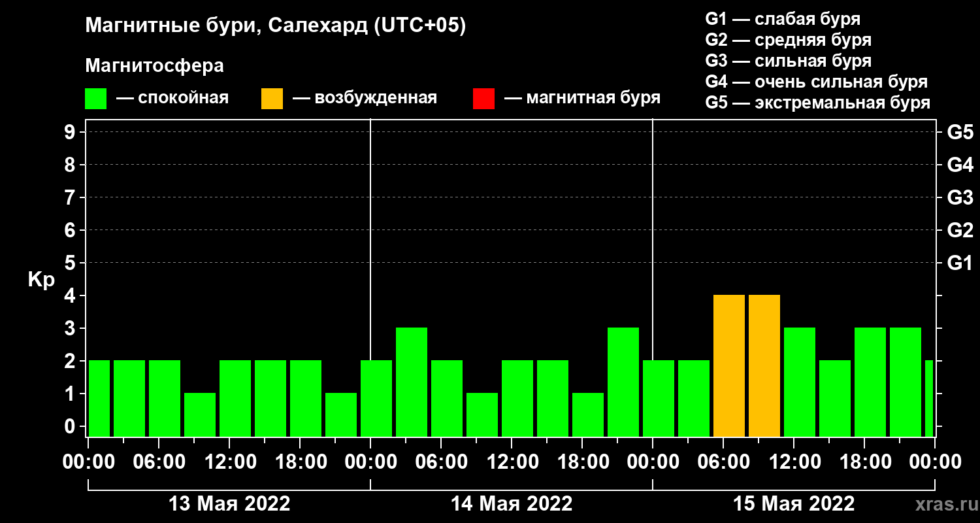This screenshot has height=523, width=980.
Task: Click the 'Kp' axis title
Action: 41,279
